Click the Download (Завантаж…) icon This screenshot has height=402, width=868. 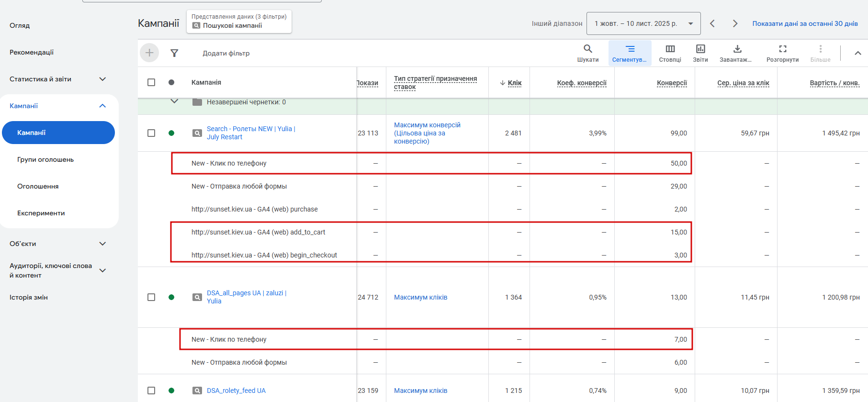click(737, 49)
